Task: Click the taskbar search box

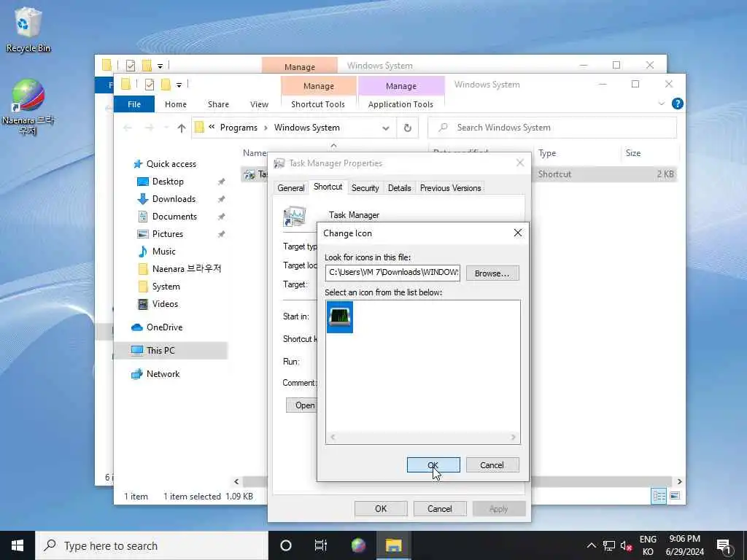Action: coord(152,545)
